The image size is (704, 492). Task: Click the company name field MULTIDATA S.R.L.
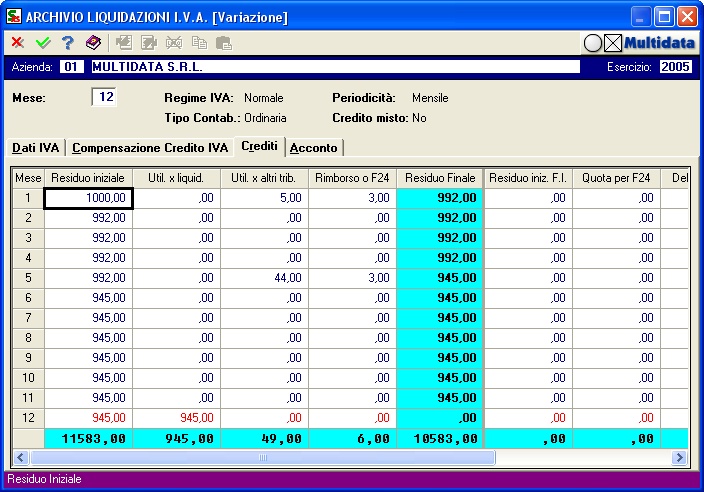point(335,67)
